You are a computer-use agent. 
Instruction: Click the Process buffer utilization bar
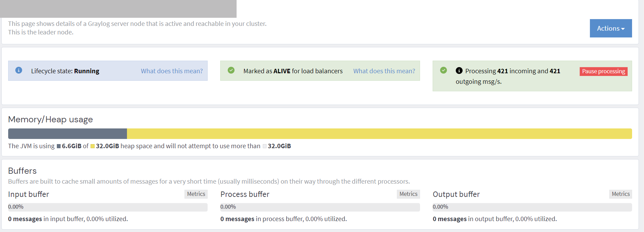pyautogui.click(x=320, y=207)
